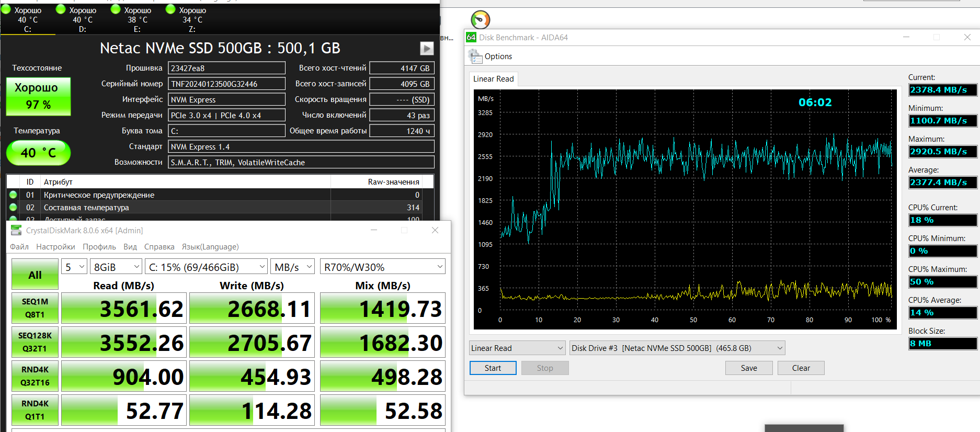Image resolution: width=980 pixels, height=432 pixels.
Task: Click the 40 °C temperature indicator button
Action: point(38,153)
